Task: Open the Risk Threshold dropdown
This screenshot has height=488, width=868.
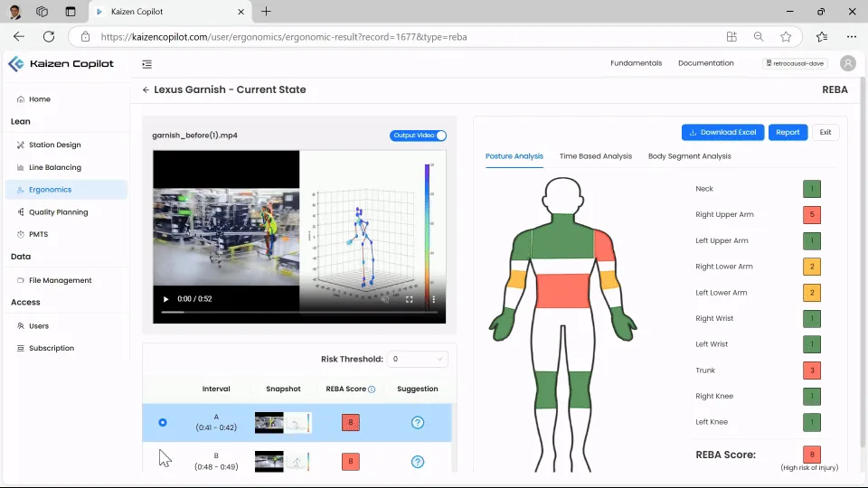Action: (x=418, y=359)
